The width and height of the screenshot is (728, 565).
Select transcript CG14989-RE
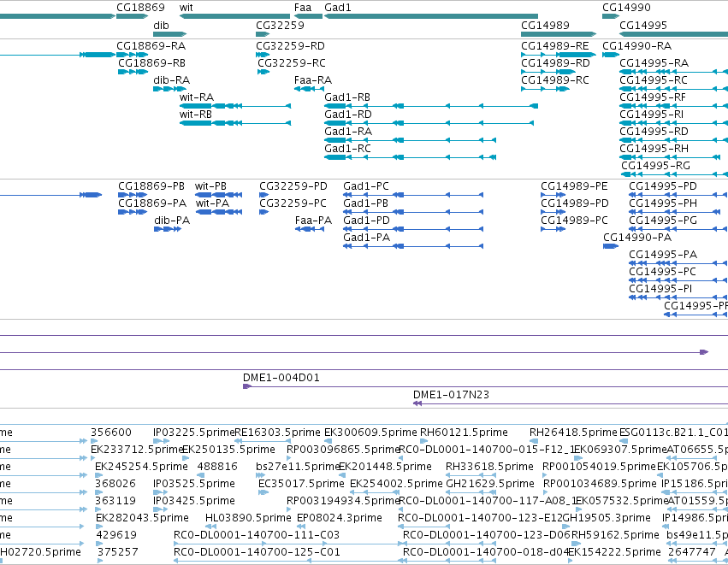(x=559, y=55)
